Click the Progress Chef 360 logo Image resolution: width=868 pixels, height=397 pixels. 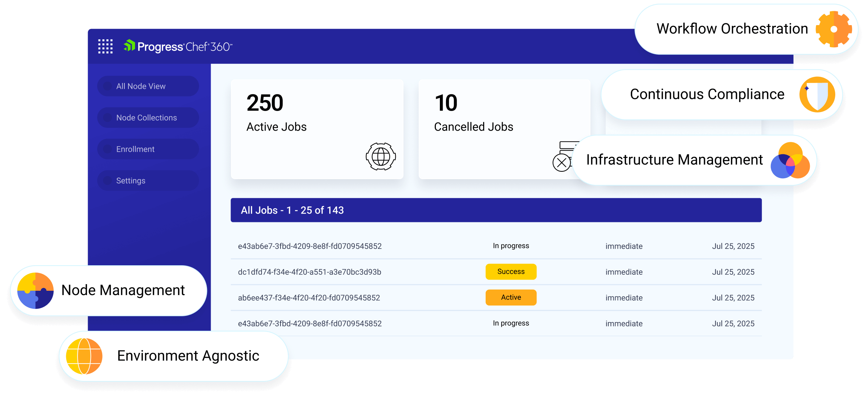tap(178, 47)
